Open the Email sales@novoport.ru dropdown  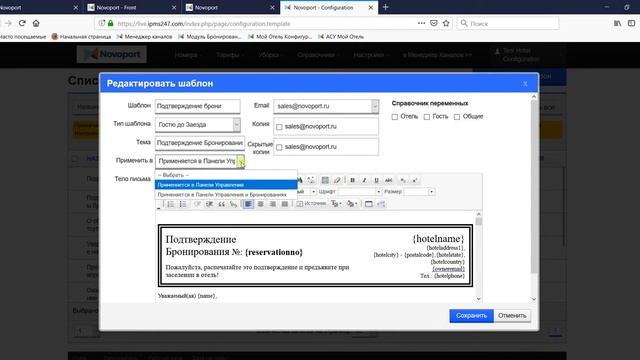click(x=326, y=106)
